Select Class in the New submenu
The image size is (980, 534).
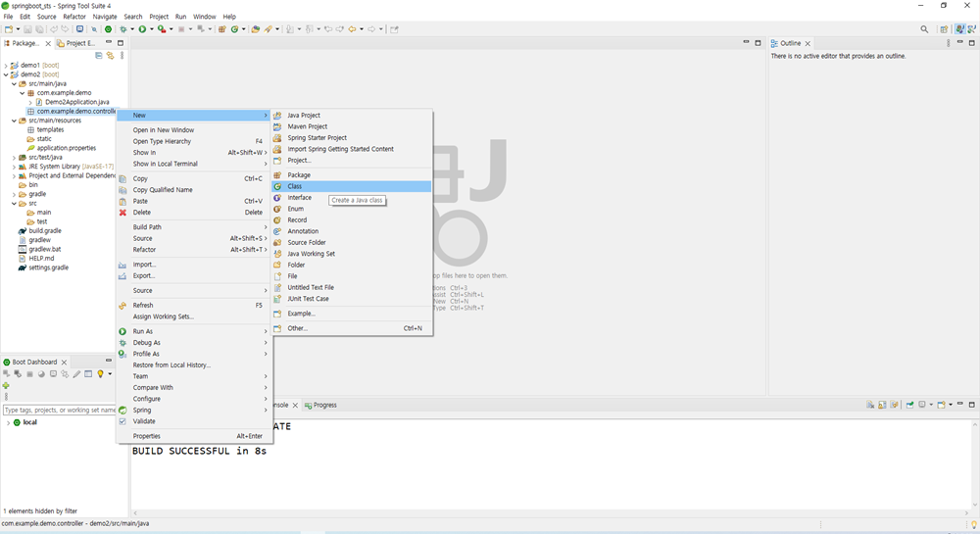tap(352, 186)
